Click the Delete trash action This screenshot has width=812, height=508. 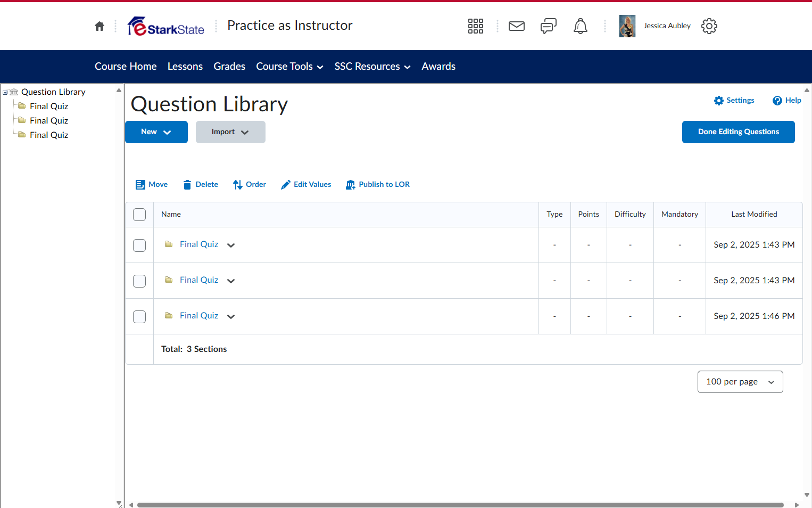tap(201, 184)
